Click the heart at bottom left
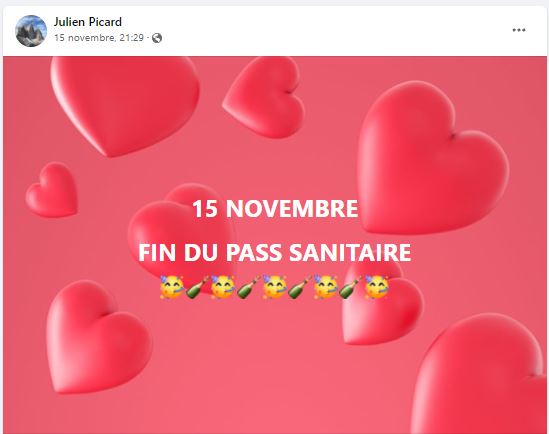 tap(99, 337)
